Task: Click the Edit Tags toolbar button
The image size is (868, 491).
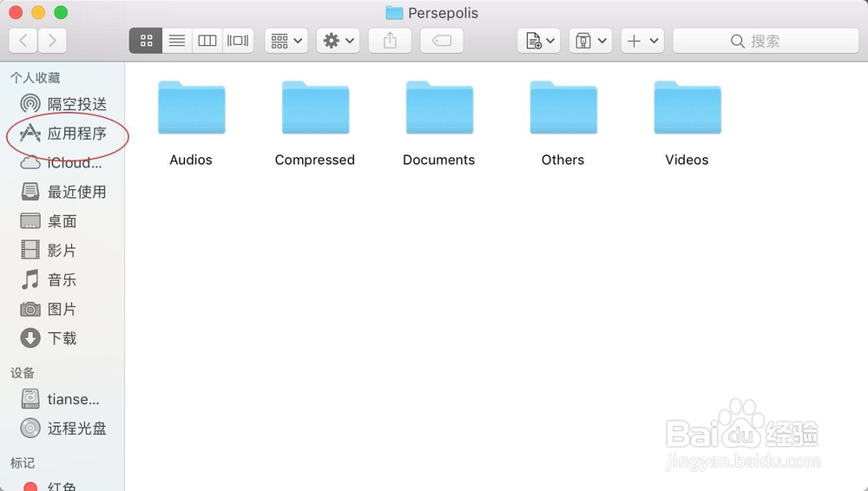Action: click(x=442, y=41)
